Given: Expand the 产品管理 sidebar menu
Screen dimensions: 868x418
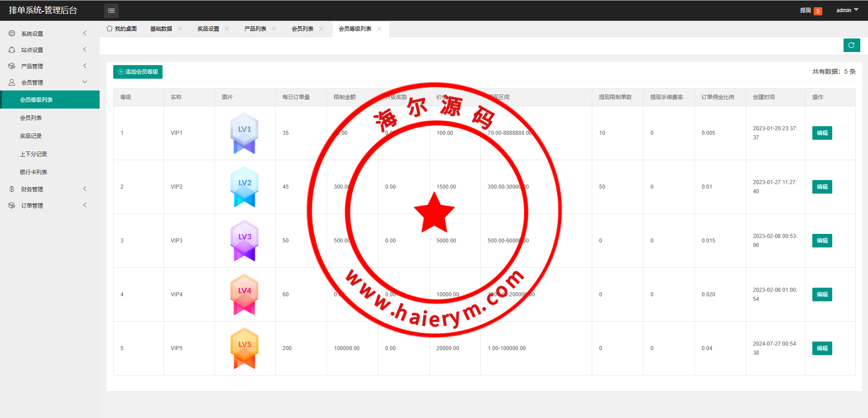Looking at the screenshot, I should coord(50,66).
